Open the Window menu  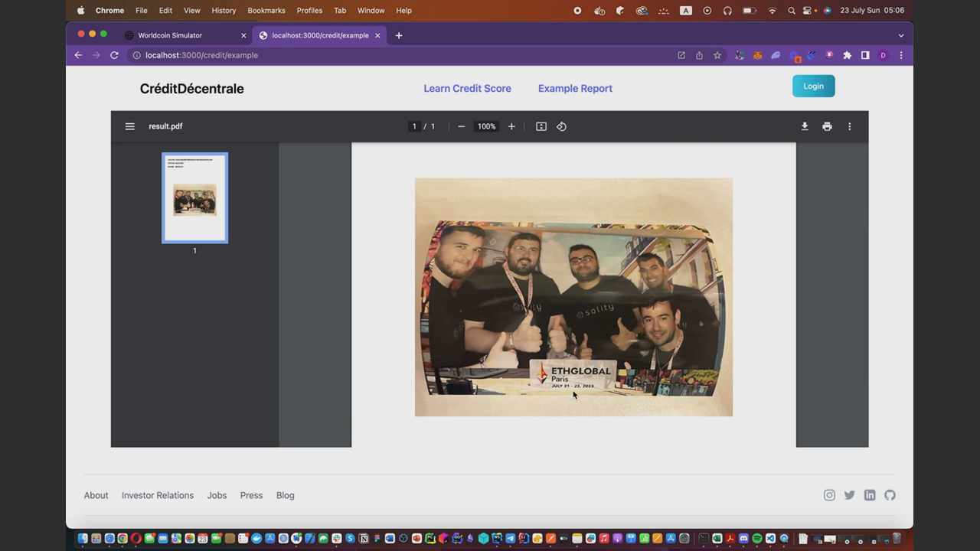(371, 11)
